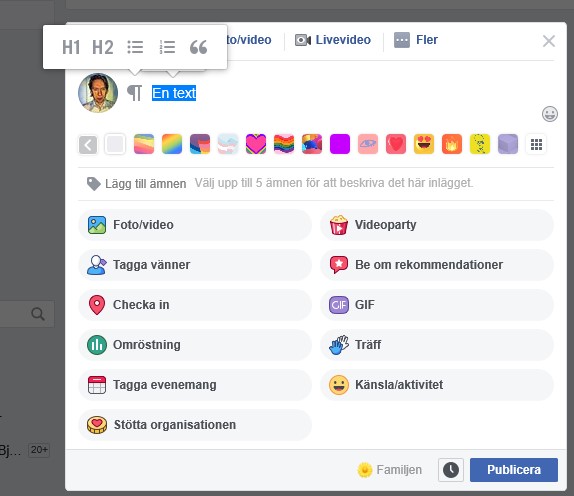Select the plain white background swatch

(x=115, y=144)
